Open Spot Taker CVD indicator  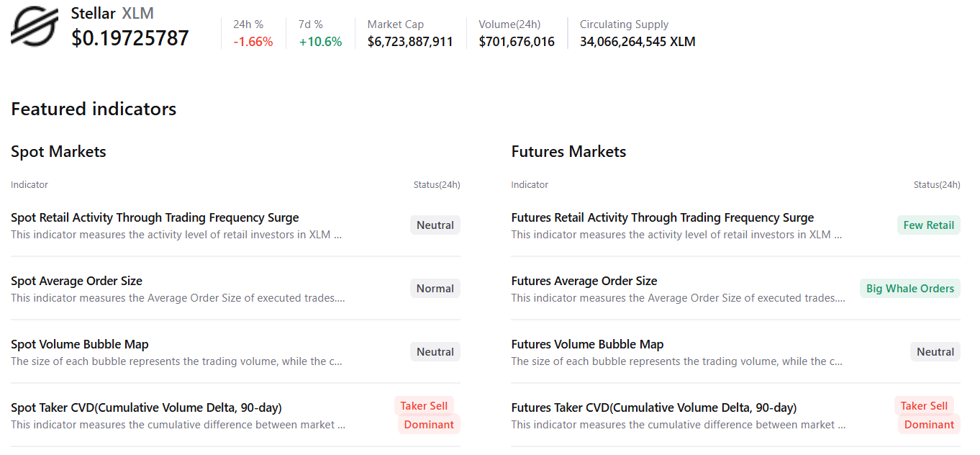click(x=146, y=407)
